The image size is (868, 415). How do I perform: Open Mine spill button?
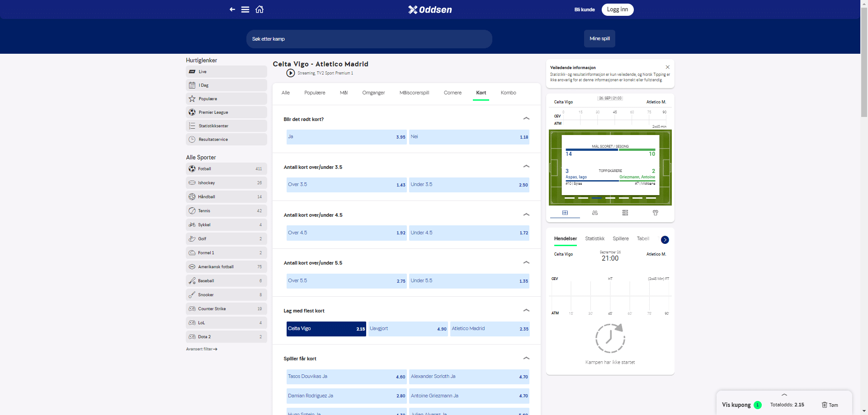tap(599, 39)
